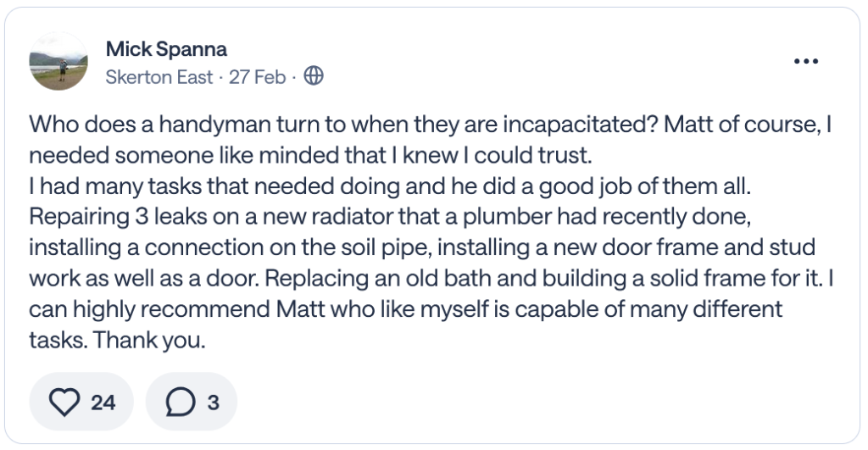Image resolution: width=868 pixels, height=450 pixels.
Task: Click the like count showing 24
Action: click(x=103, y=402)
